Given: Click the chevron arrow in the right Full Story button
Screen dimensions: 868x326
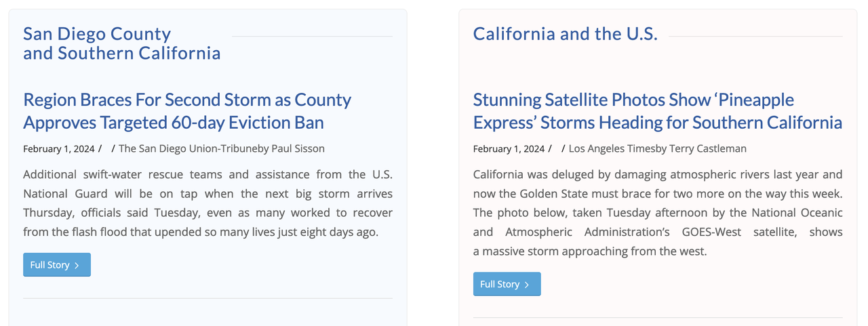Looking at the screenshot, I should pos(527,285).
